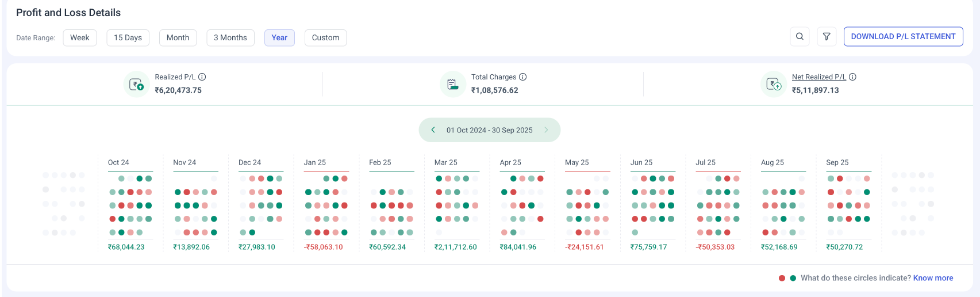The width and height of the screenshot is (980, 297).
Task: Click the Realized P/L rupee icon
Action: (x=136, y=85)
